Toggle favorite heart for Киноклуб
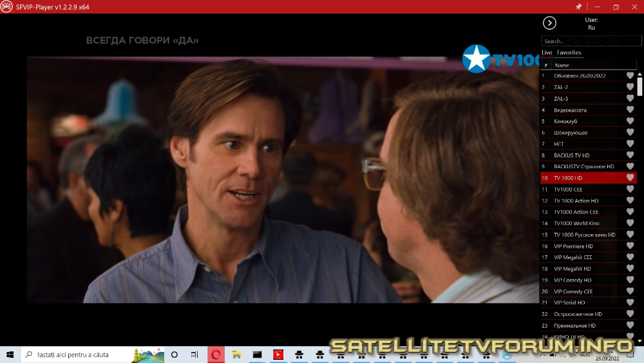This screenshot has width=644, height=363. 630,121
